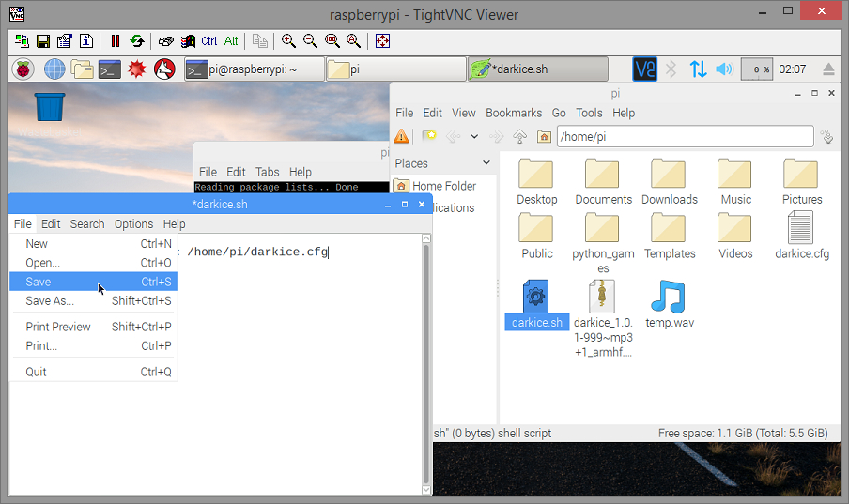Screen dimensions: 849x504
Task: Choose New in the File menu
Action: (x=93, y=244)
